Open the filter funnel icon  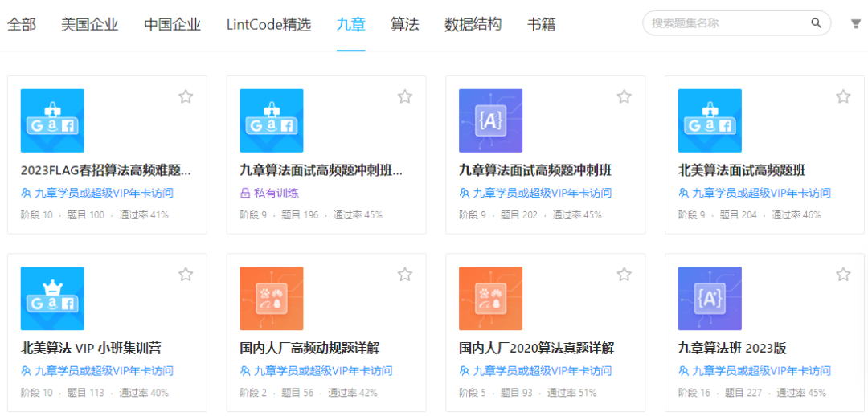[x=856, y=24]
